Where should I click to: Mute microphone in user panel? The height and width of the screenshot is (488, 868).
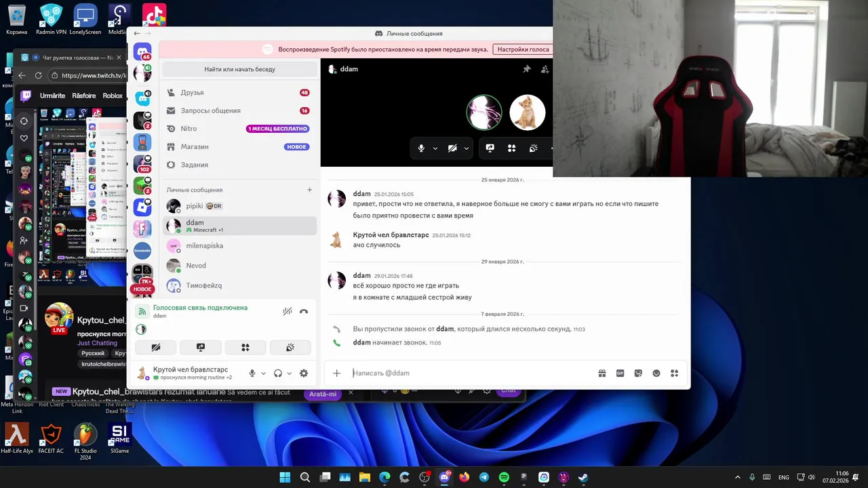pos(252,373)
